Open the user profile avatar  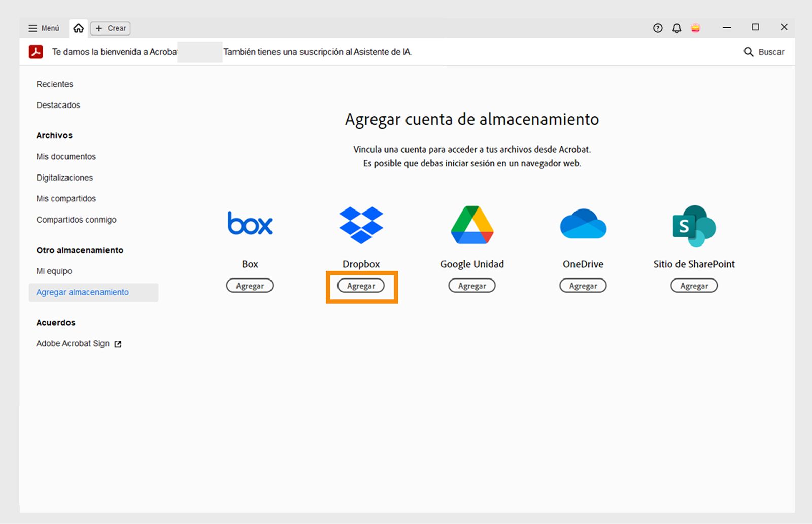pos(696,28)
